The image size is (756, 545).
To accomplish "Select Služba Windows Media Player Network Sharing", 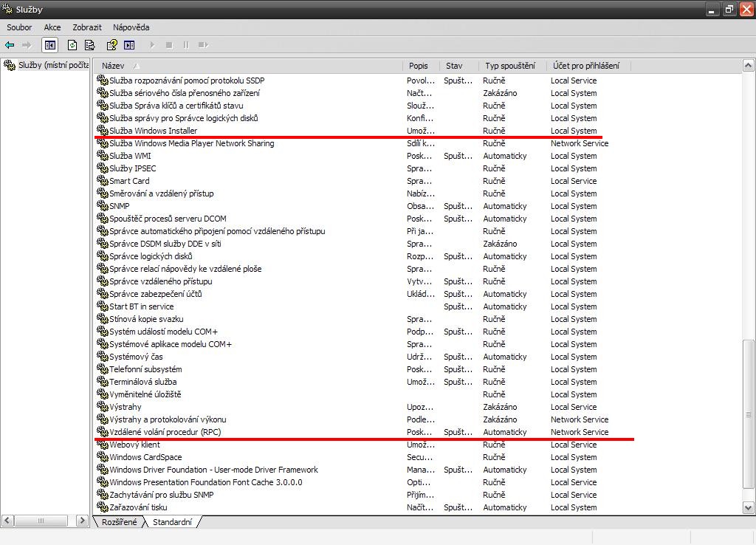I will (x=191, y=143).
